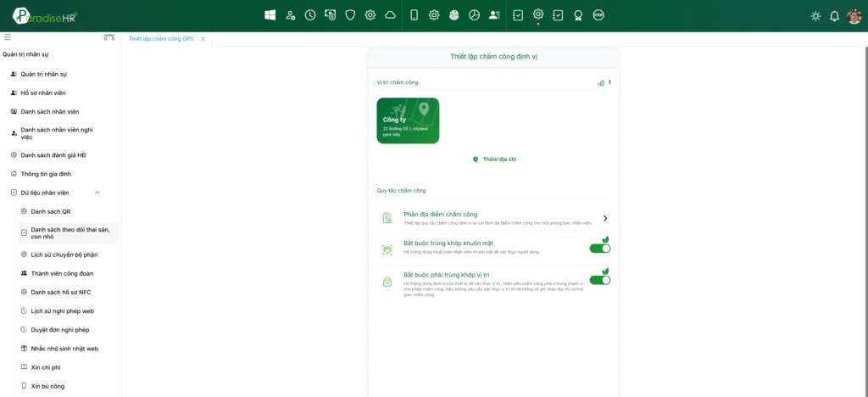Click the curve node icon above sidebar
The height and width of the screenshot is (397, 868).
click(109, 37)
